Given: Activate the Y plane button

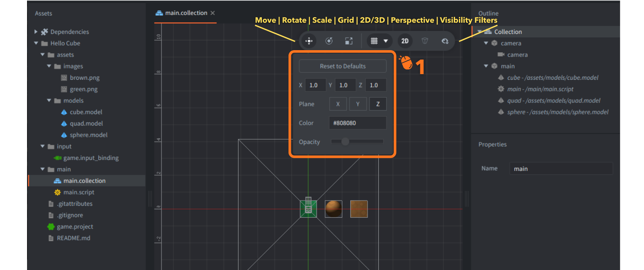Looking at the screenshot, I should (358, 104).
